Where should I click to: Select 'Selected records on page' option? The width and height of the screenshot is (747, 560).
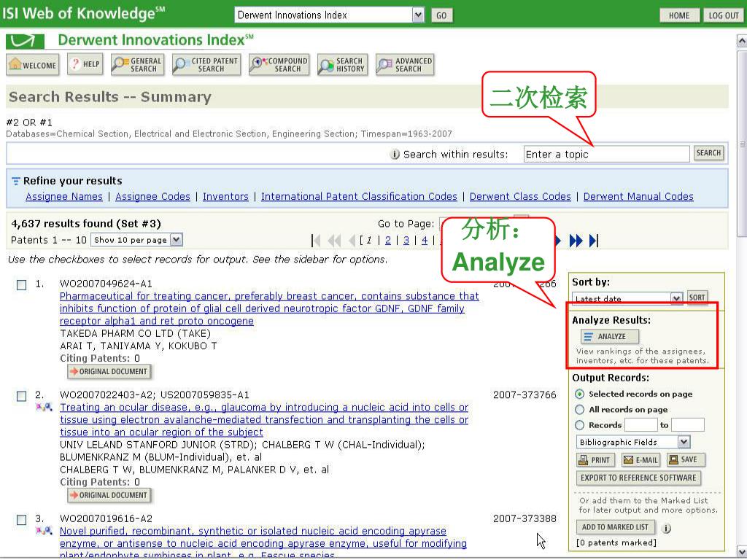[x=579, y=394]
